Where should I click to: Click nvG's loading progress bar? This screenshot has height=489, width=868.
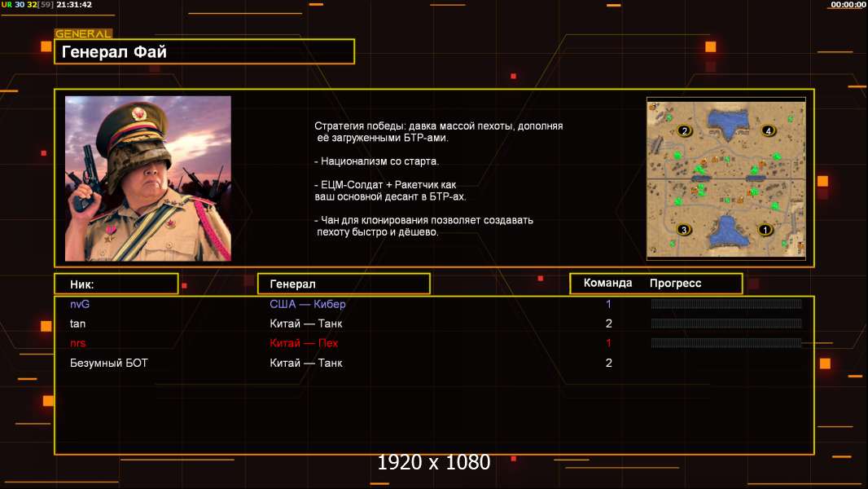click(x=726, y=303)
